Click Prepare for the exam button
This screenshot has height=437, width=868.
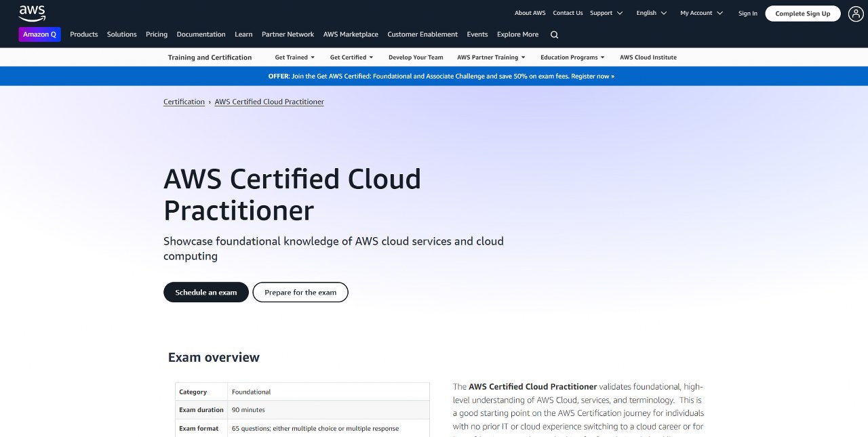(300, 293)
